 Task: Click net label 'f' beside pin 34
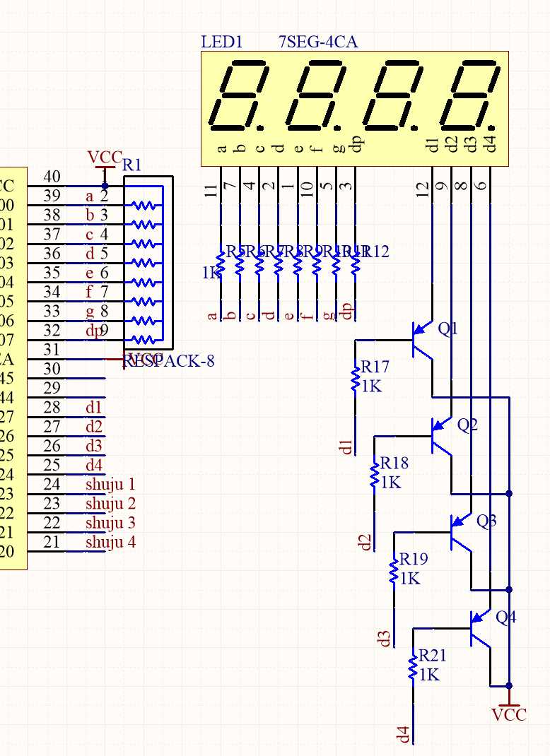pyautogui.click(x=89, y=291)
